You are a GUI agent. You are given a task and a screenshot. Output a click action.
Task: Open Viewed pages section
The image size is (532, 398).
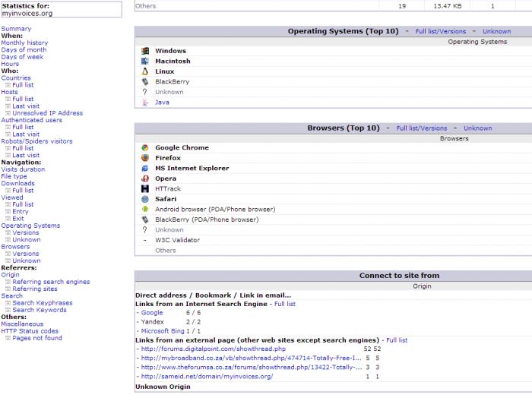pos(12,197)
